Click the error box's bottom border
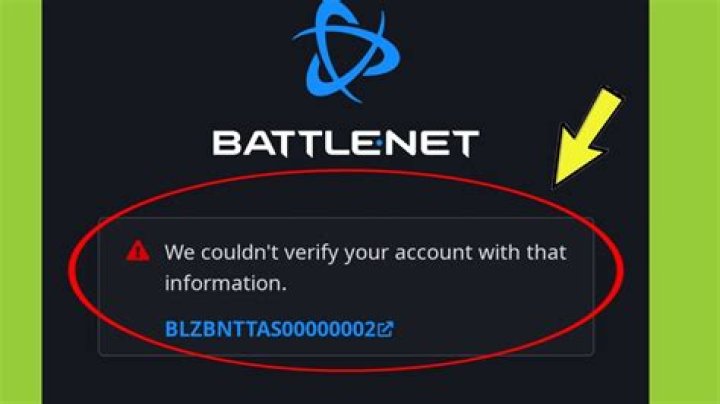The width and height of the screenshot is (720, 404). click(x=346, y=355)
